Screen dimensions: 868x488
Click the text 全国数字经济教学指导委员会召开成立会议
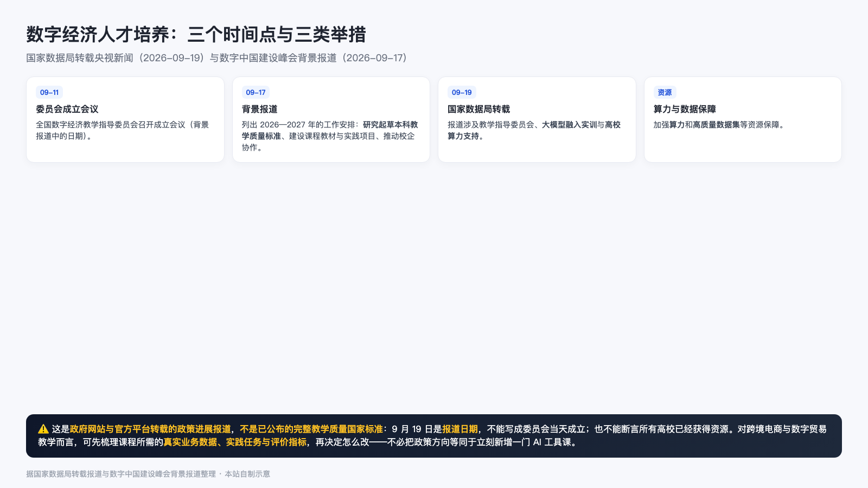pos(111,125)
